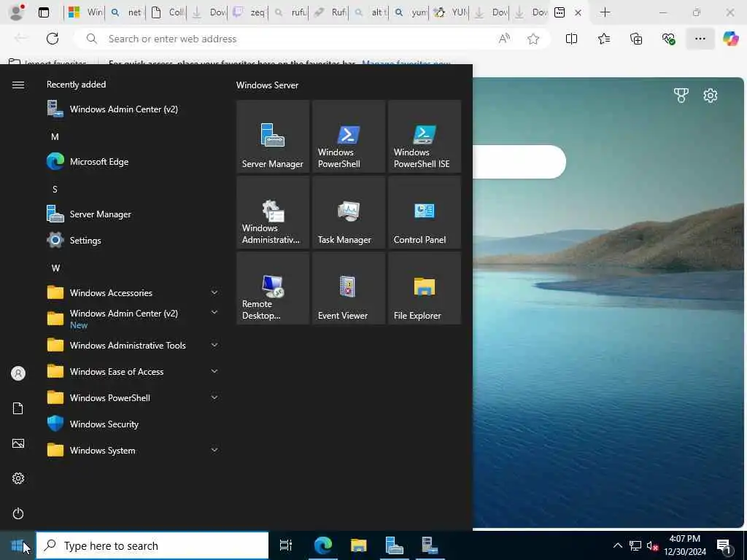Image resolution: width=747 pixels, height=560 pixels.
Task: Click the Power icon in Start sidebar
Action: (x=18, y=513)
